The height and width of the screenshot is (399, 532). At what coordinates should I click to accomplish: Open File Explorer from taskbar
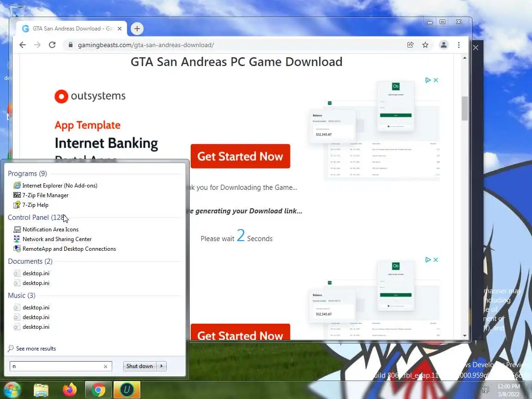pyautogui.click(x=41, y=390)
